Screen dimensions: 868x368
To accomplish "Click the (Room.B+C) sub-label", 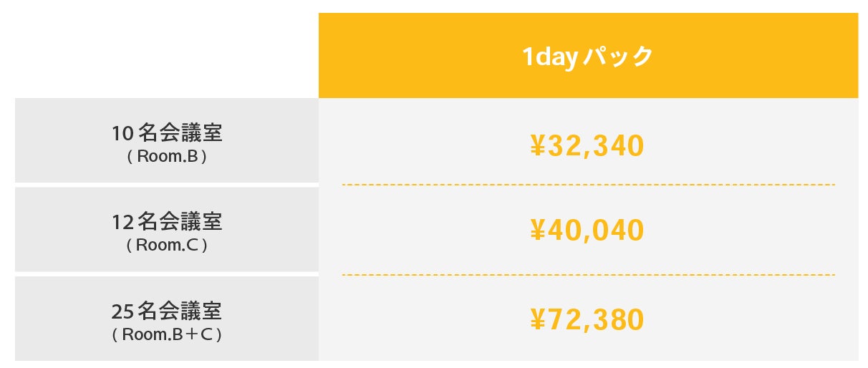I will tap(167, 334).
